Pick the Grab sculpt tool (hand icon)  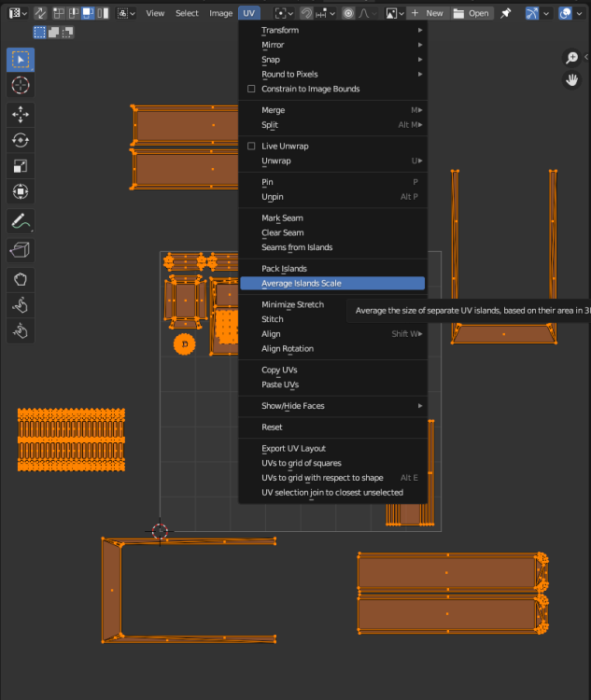[x=21, y=278]
